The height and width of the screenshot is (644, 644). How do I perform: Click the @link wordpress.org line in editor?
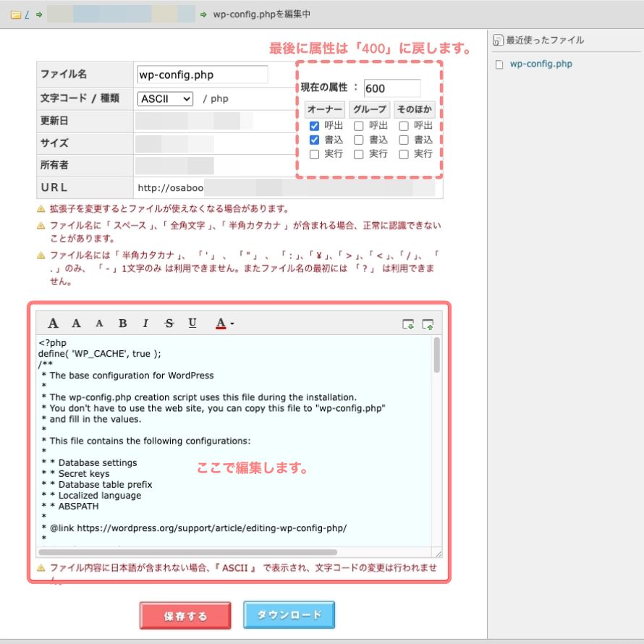pos(194,528)
